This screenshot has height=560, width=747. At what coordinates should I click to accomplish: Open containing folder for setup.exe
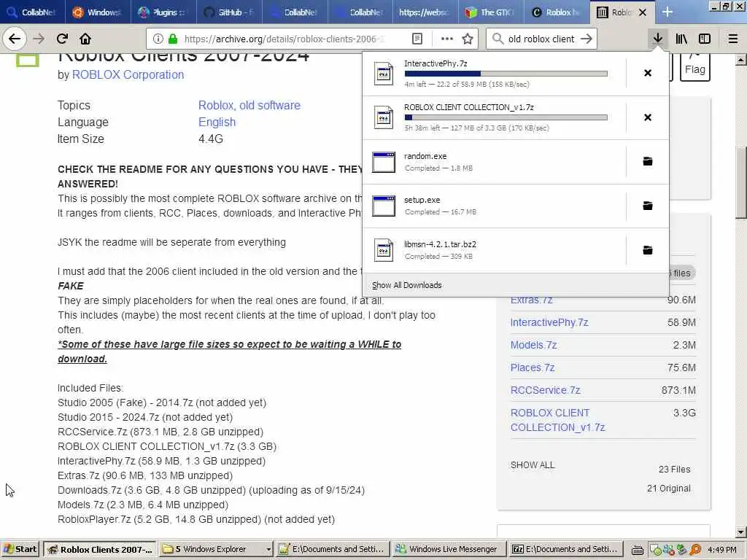[x=648, y=206]
